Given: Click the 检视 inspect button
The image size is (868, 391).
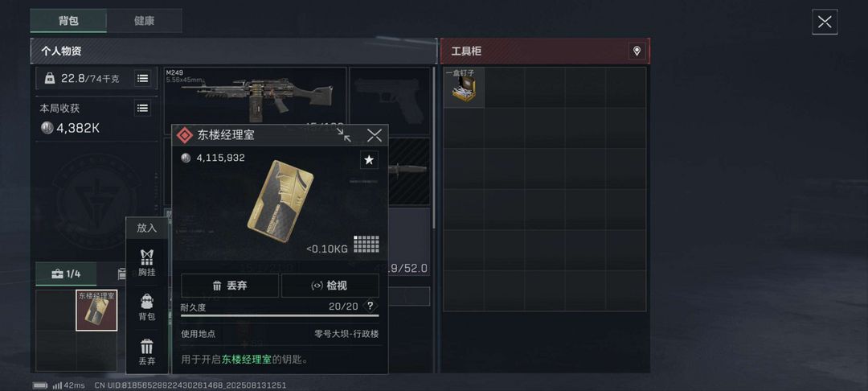Looking at the screenshot, I should (x=330, y=286).
